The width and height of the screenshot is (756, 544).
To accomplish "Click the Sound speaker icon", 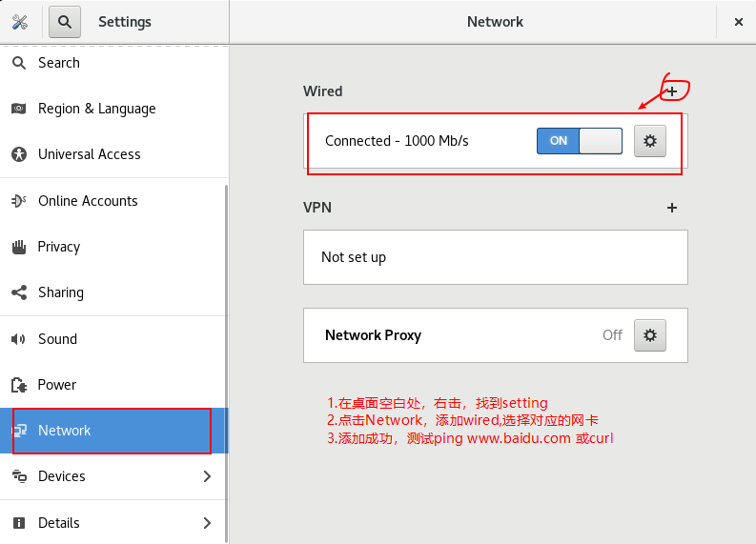I will click(18, 339).
